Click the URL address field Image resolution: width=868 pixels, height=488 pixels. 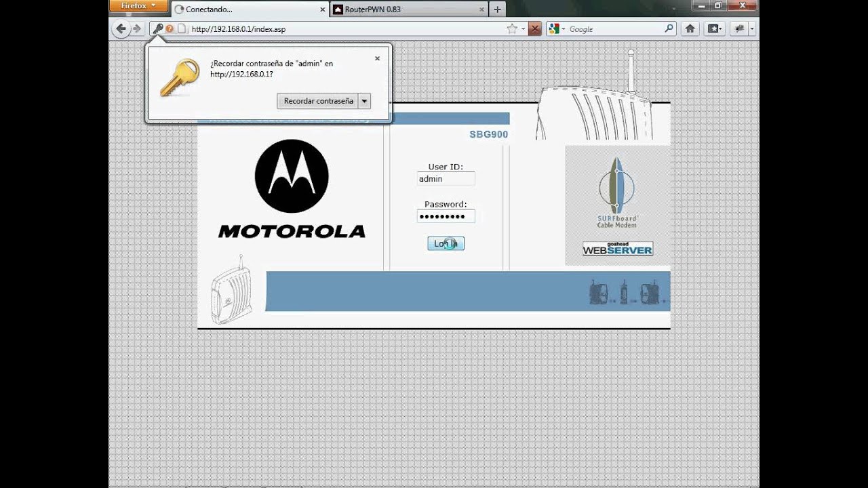pyautogui.click(x=346, y=29)
